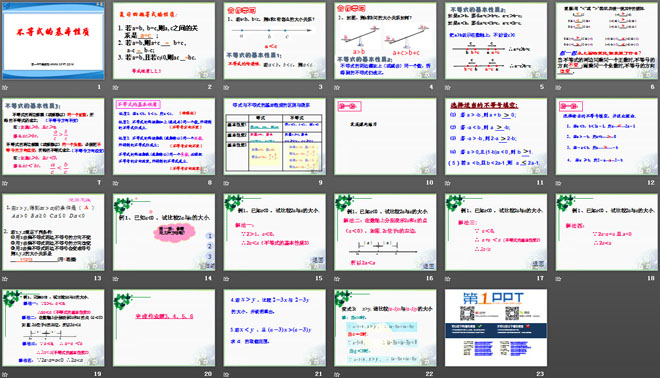Click the animation star icon under slide 12

pyautogui.click(x=559, y=183)
